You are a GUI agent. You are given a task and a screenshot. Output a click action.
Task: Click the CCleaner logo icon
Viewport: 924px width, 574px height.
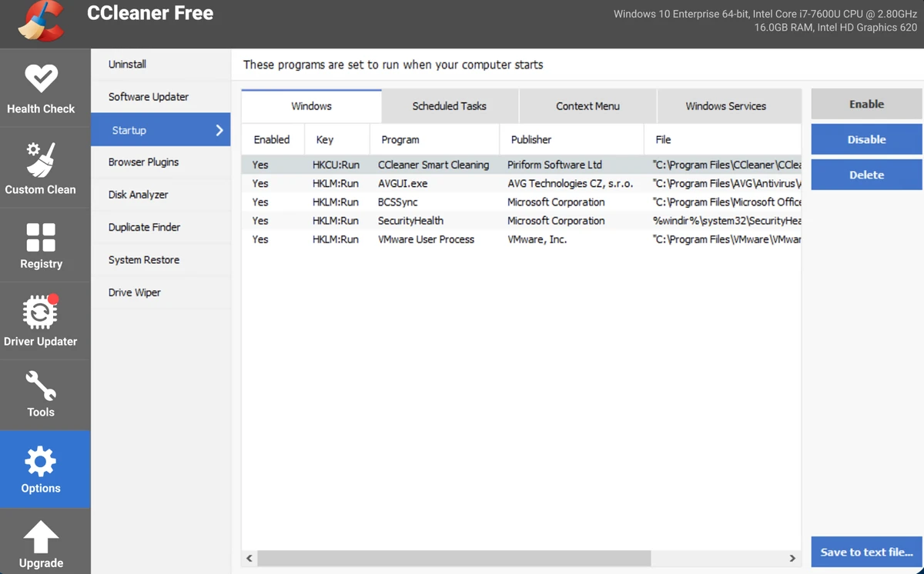[x=42, y=22]
